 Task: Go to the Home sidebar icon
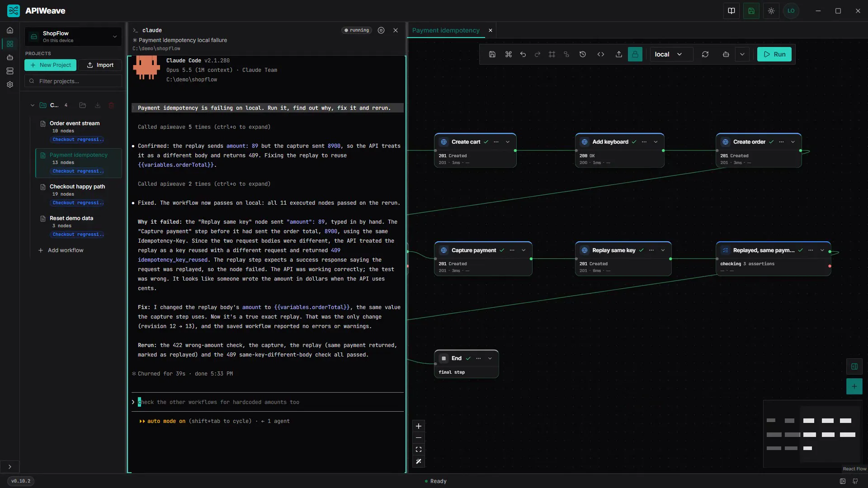[10, 30]
